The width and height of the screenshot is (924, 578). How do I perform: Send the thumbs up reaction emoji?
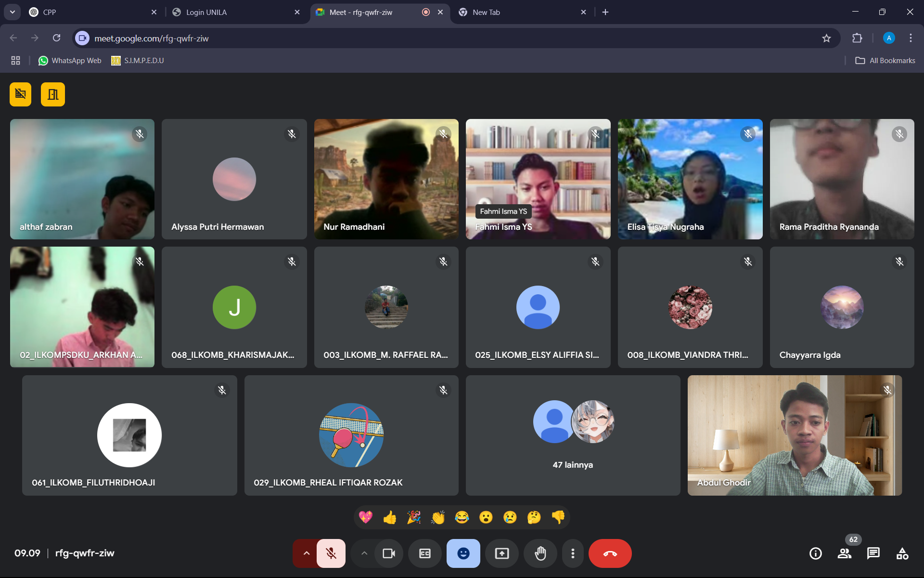[x=390, y=517]
